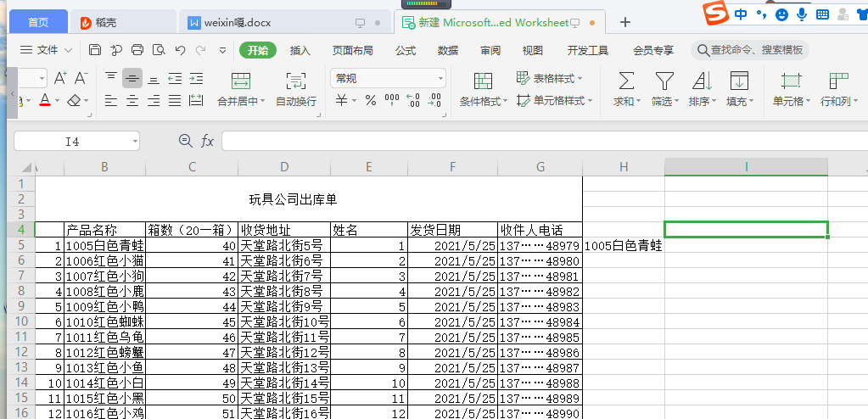Open Sogou voice input microphone
Image resolution: width=868 pixels, height=419 pixels.
[x=802, y=14]
